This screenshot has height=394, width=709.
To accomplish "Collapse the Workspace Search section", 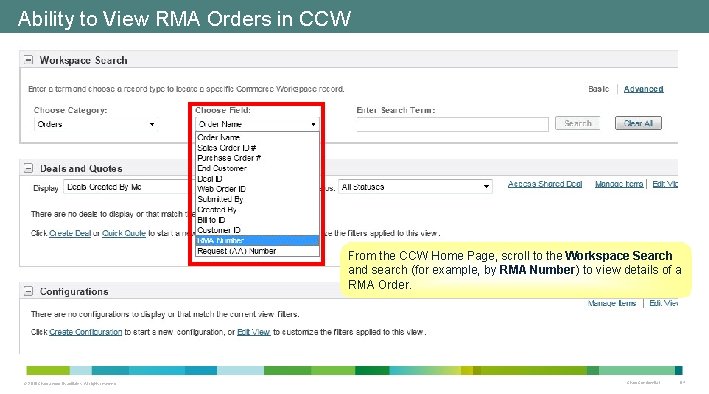I will pyautogui.click(x=28, y=59).
